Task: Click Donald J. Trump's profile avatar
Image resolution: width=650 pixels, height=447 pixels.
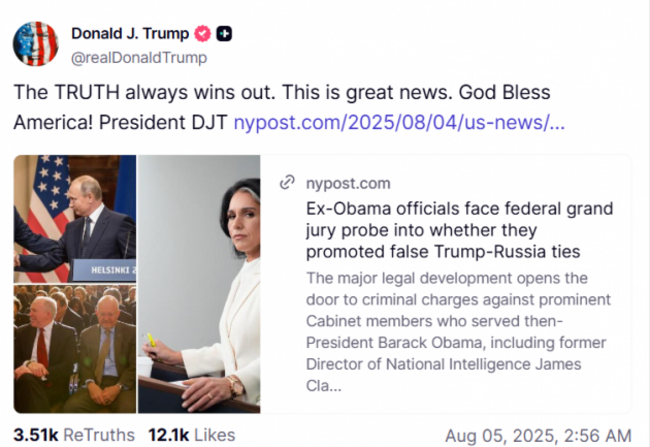Action: [35, 43]
